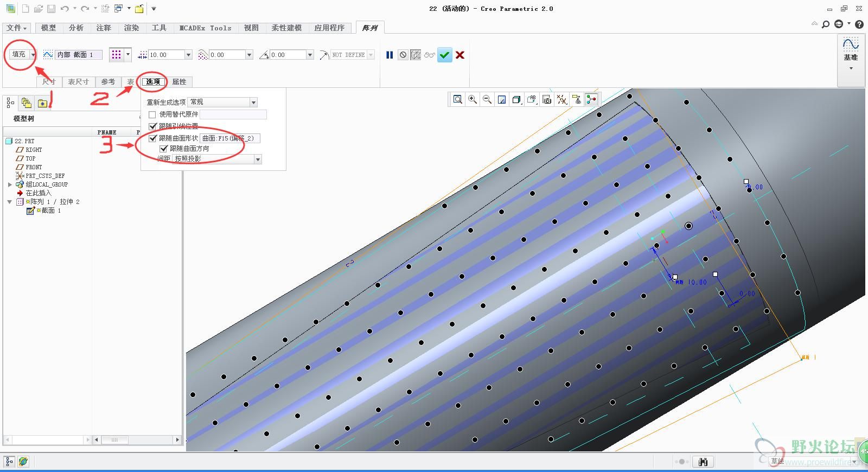Open the saved orientations icon
Image resolution: width=868 pixels, height=472 pixels.
(532, 99)
